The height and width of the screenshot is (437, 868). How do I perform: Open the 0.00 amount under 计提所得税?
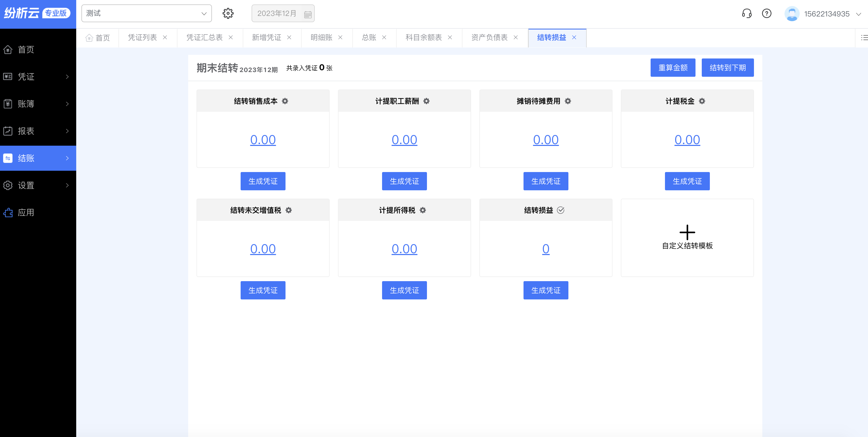click(x=404, y=249)
